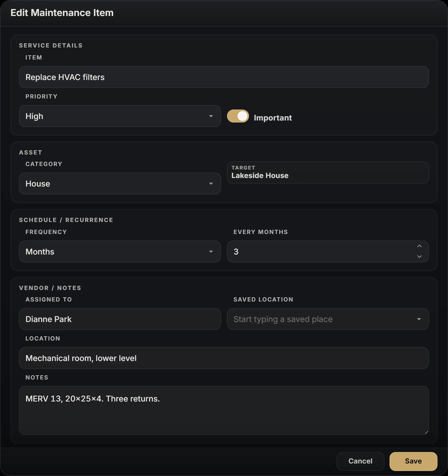Click the Target Lakeside House field

pos(328,172)
